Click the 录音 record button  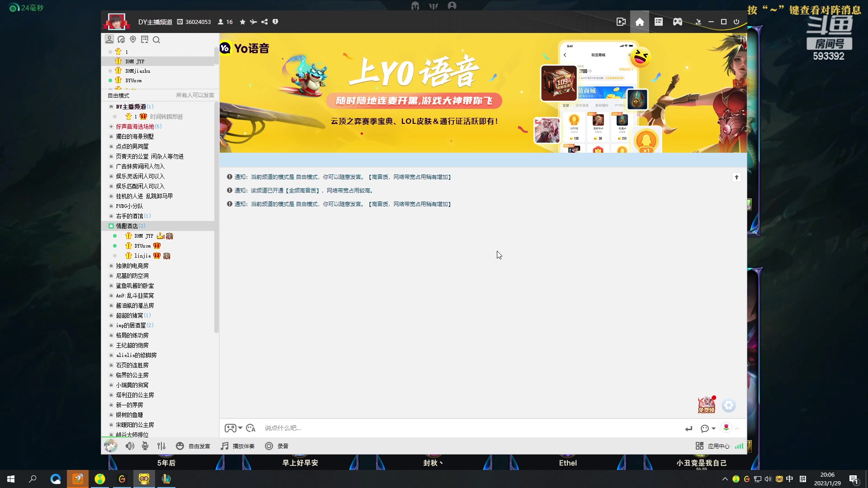tap(277, 446)
